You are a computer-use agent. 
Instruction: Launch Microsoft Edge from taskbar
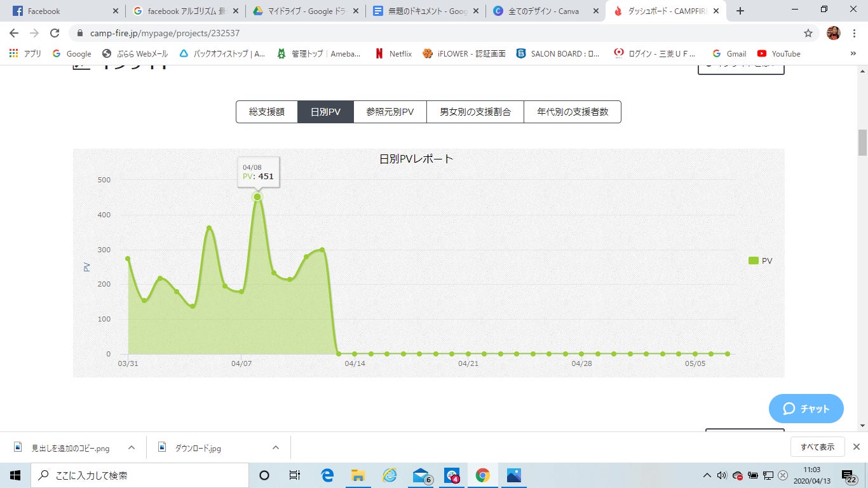[327, 475]
